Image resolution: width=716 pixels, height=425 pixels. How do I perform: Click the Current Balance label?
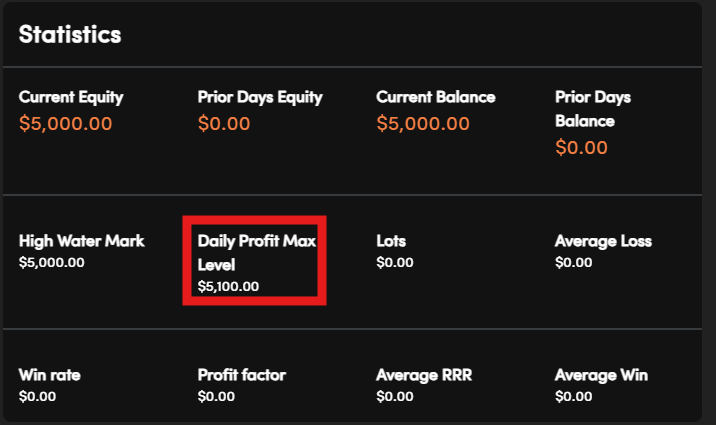click(436, 97)
